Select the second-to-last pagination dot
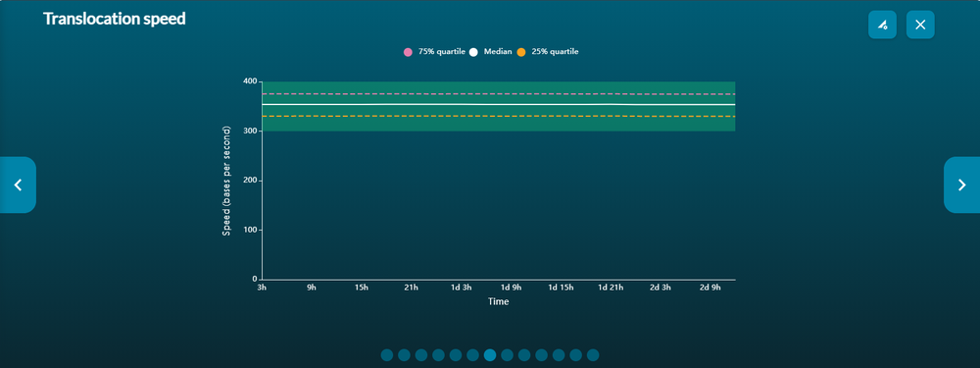Image resolution: width=980 pixels, height=368 pixels. pyautogui.click(x=575, y=355)
